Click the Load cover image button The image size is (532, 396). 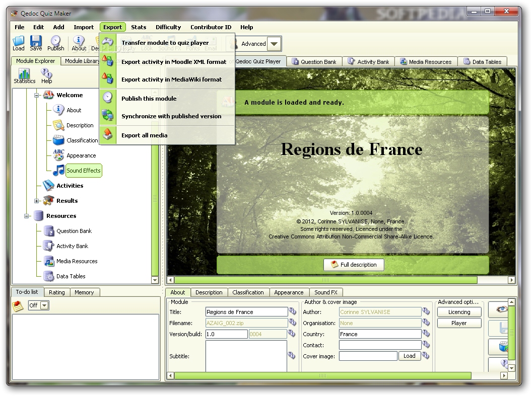[410, 356]
